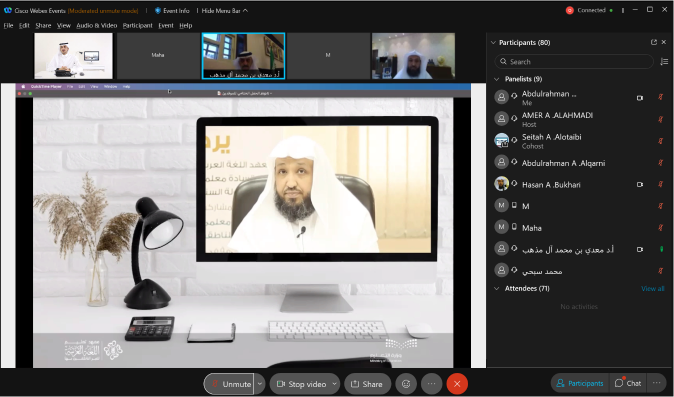Open panel options ellipsis beside Chat
Screen dimensions: 674x397
tap(656, 383)
